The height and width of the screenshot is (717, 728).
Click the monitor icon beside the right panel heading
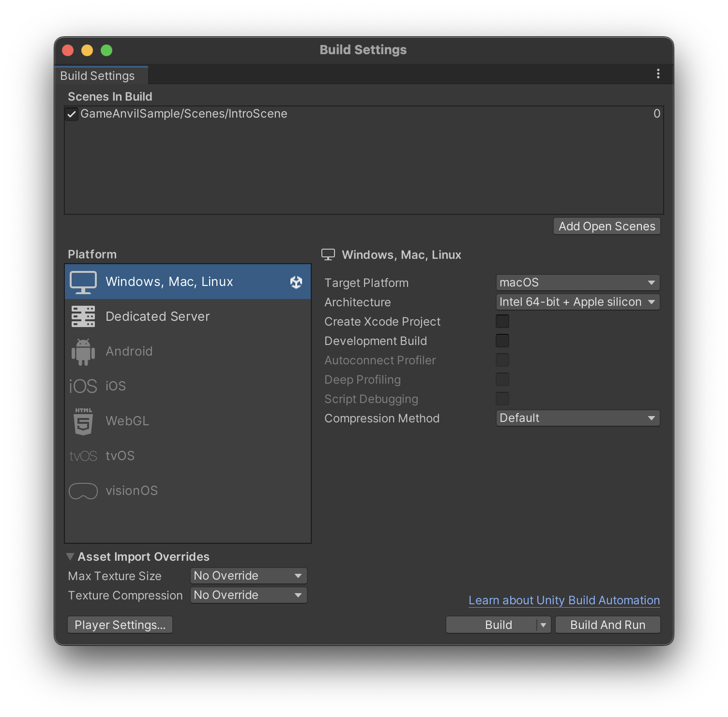pyautogui.click(x=328, y=254)
